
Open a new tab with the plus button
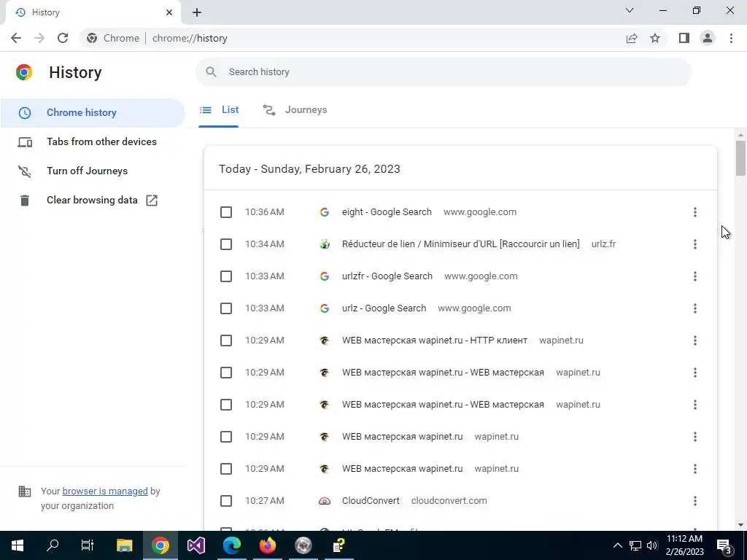click(x=197, y=12)
